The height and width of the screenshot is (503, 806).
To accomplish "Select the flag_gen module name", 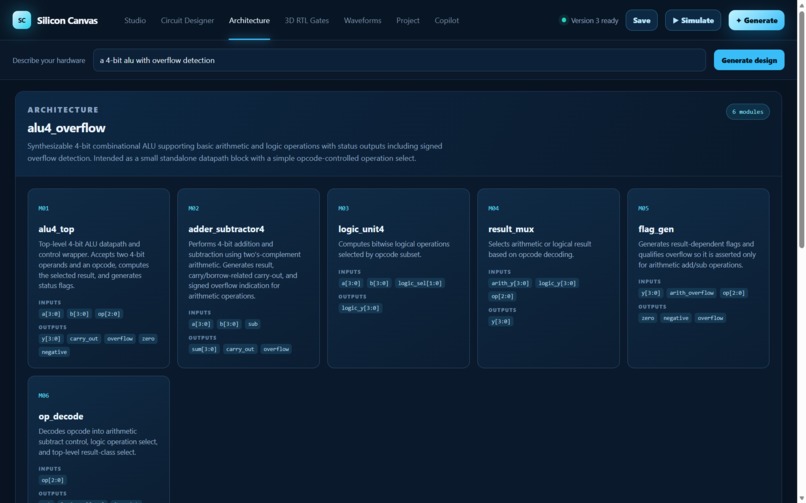I will pyautogui.click(x=656, y=229).
